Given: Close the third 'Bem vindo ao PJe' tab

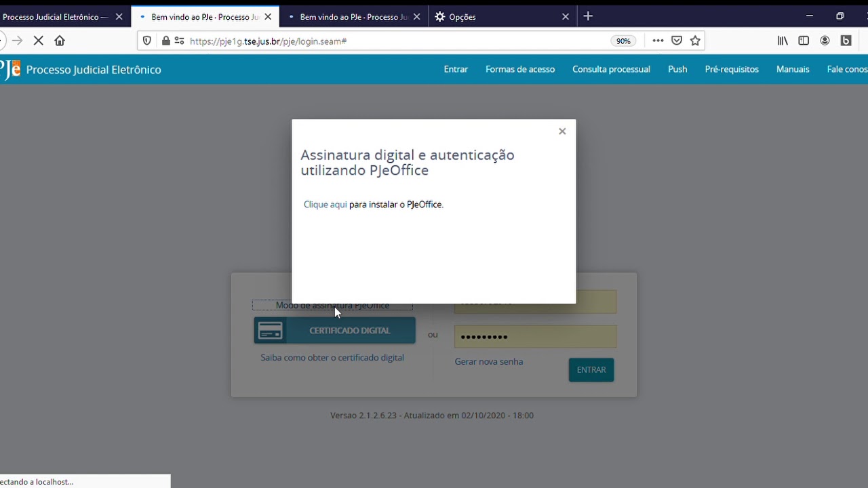Looking at the screenshot, I should [416, 17].
